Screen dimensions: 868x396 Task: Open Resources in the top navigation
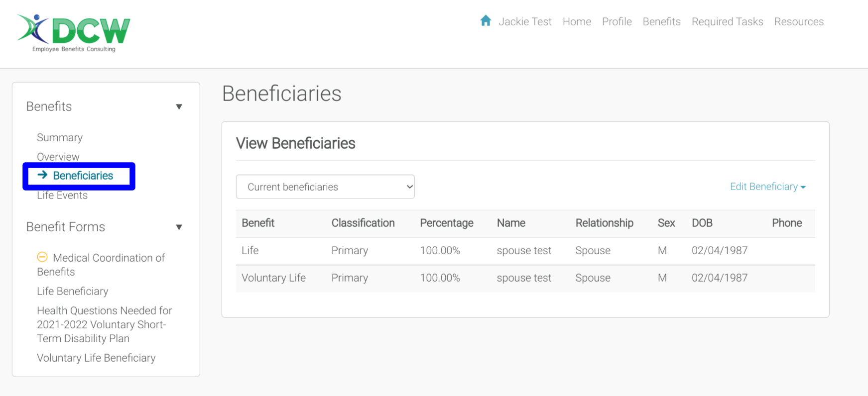799,22
